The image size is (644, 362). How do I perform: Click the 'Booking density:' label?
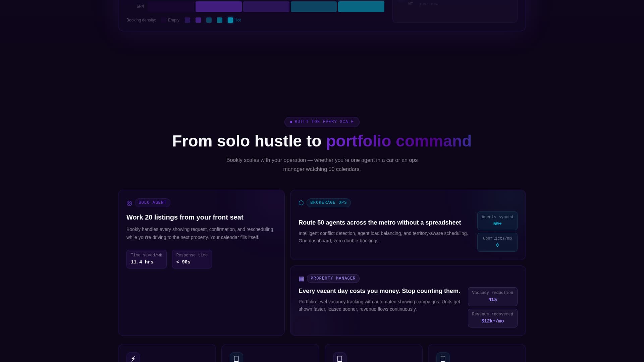tap(141, 20)
